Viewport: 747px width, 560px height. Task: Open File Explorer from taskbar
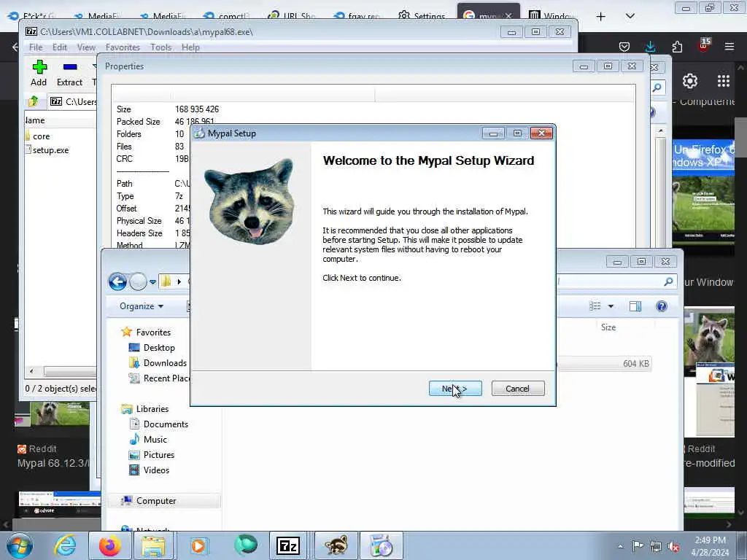153,545
